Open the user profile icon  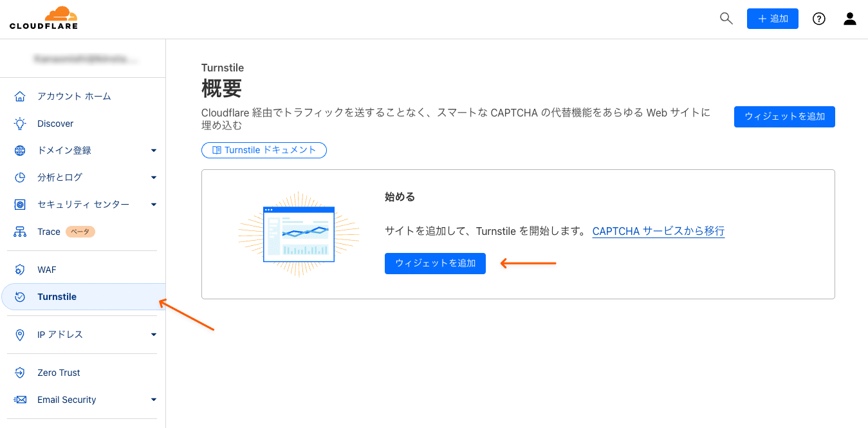[x=849, y=19]
